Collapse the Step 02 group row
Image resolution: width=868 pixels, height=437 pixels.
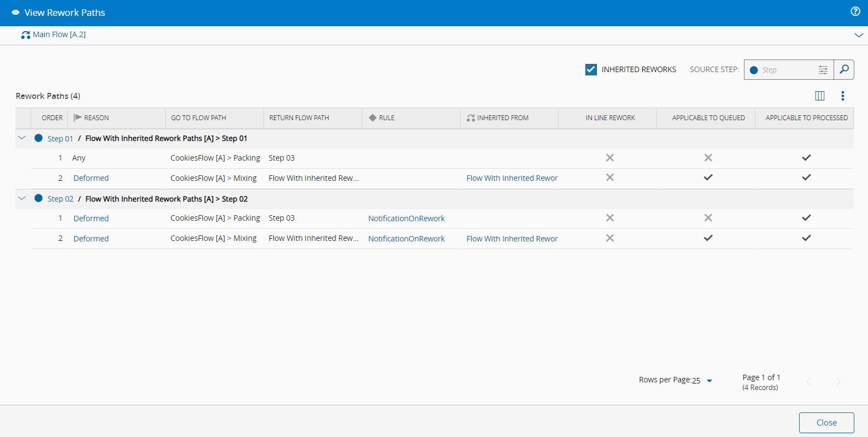pos(22,199)
